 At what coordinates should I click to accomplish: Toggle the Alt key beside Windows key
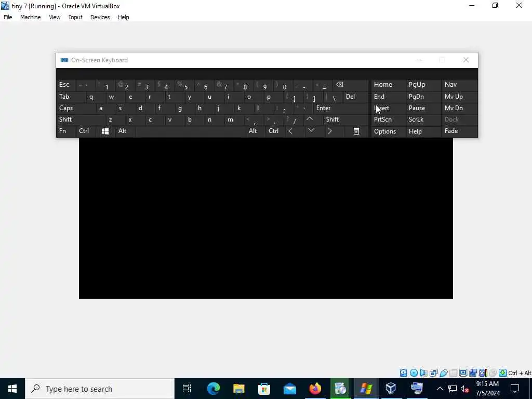125,131
